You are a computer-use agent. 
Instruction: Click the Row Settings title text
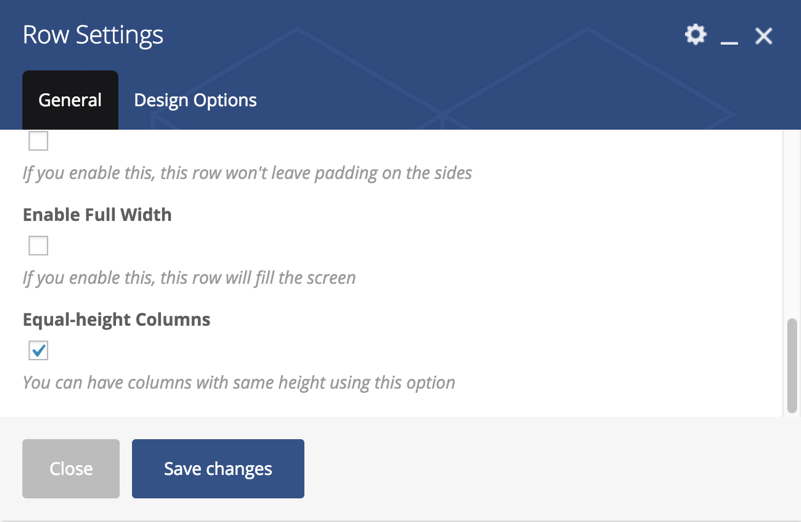(x=93, y=35)
